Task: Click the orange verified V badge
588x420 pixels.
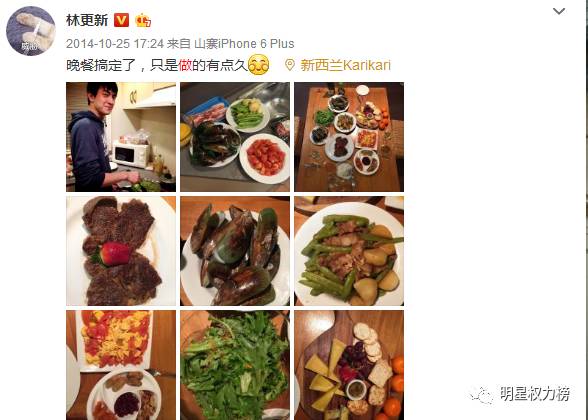Action: tap(121, 20)
